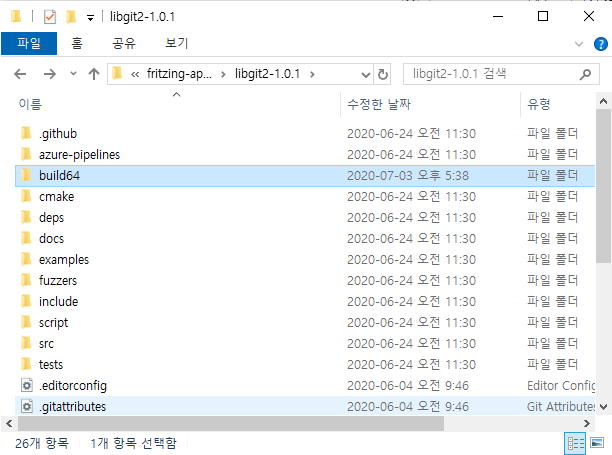
Task: Open the address bar history dropdown
Action: [366, 74]
